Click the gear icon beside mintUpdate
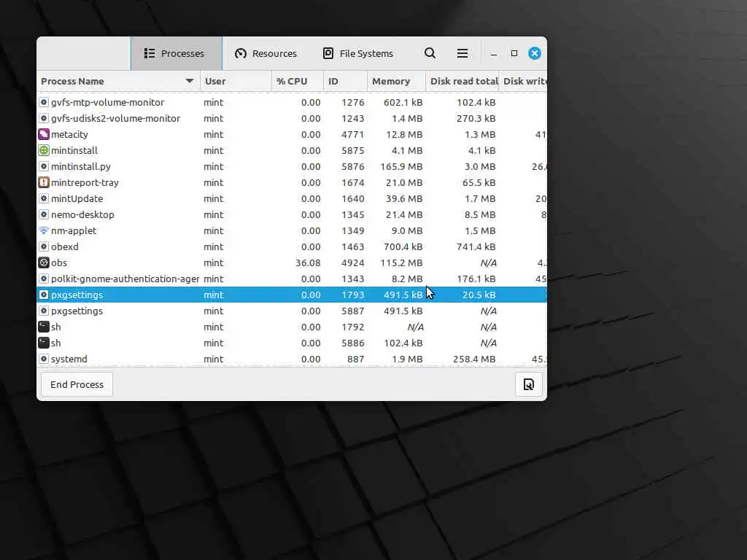The width and height of the screenshot is (747, 560). tap(44, 198)
